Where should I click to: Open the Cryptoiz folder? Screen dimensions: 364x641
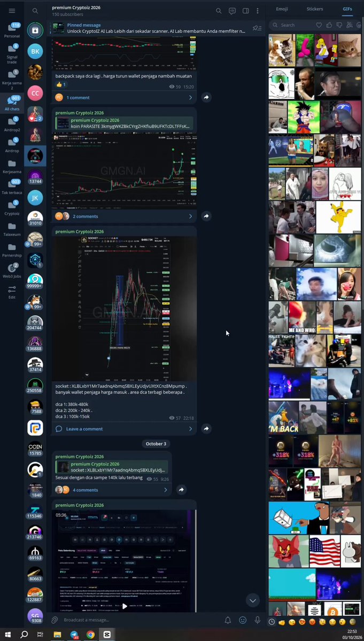tap(12, 207)
